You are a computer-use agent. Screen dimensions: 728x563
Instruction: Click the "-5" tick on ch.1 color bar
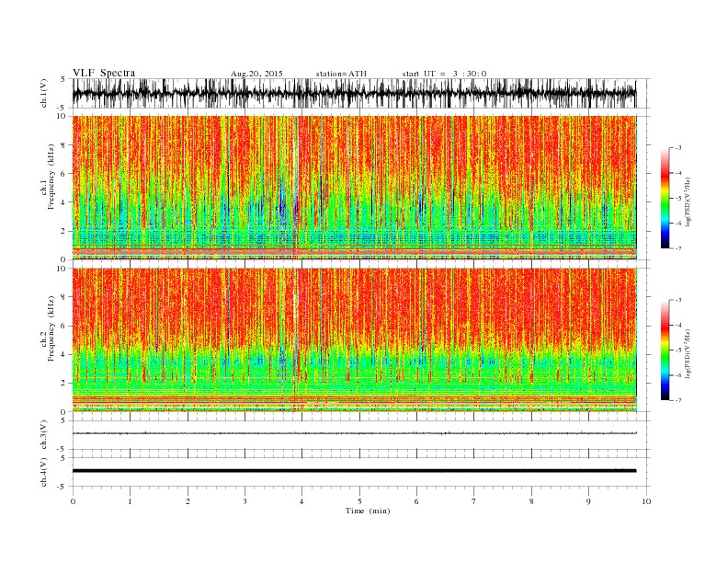pos(678,199)
